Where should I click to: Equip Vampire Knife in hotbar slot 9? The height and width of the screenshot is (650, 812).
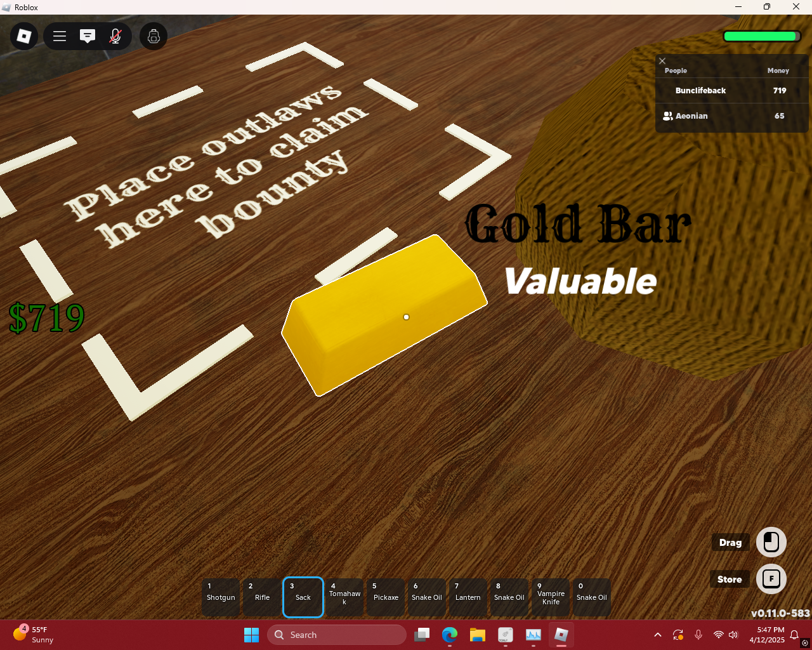(x=551, y=597)
